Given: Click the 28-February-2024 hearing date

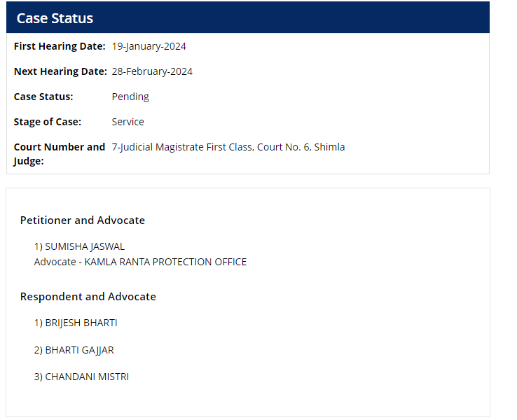Looking at the screenshot, I should tap(152, 71).
